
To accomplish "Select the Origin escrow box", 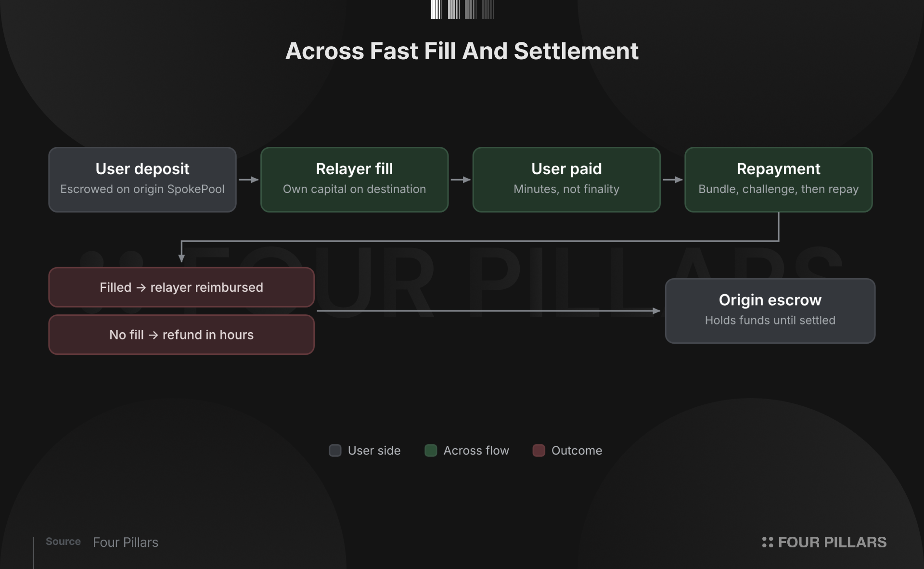I will click(x=770, y=311).
